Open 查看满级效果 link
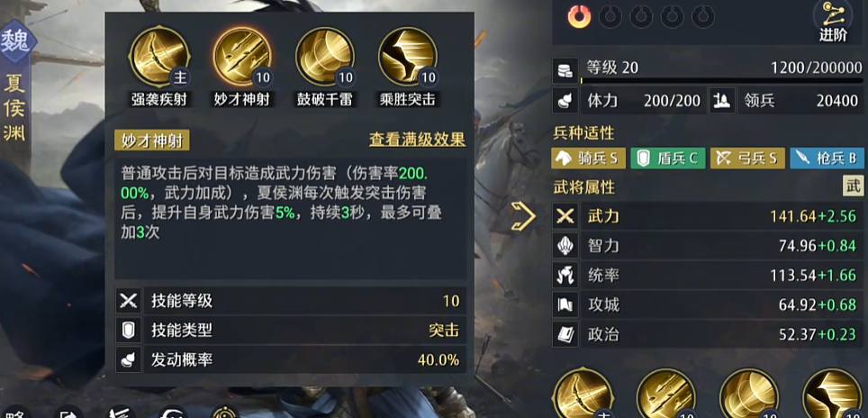Viewport: 868px width, 418px height. click(418, 140)
